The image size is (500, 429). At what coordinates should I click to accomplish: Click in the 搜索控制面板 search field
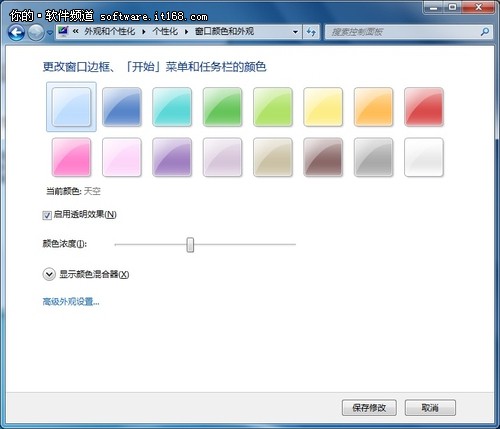[x=403, y=32]
